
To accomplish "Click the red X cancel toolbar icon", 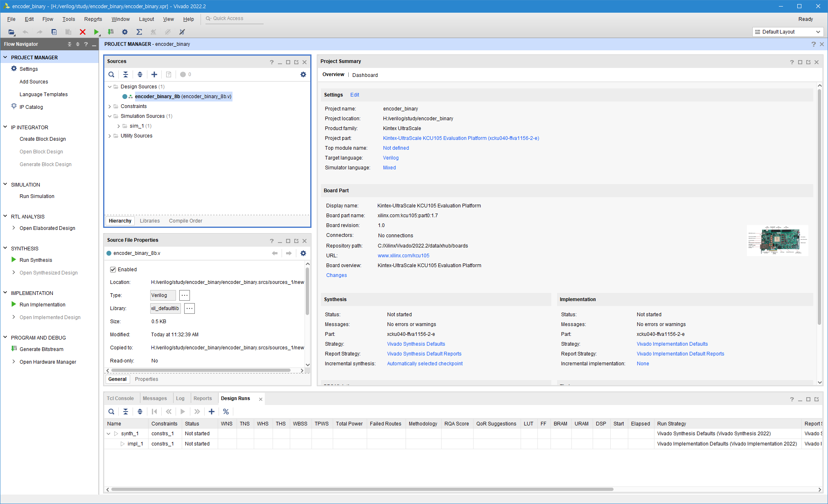I will point(82,32).
